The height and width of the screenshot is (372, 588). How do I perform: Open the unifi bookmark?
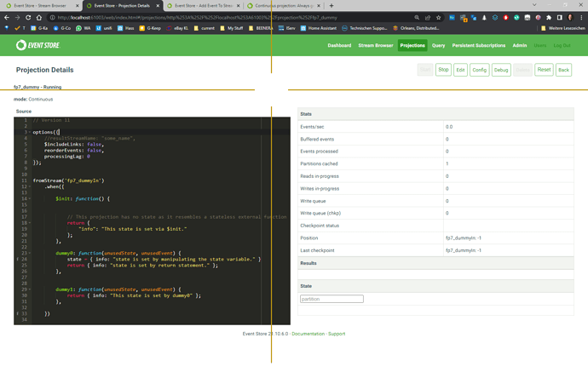[104, 28]
